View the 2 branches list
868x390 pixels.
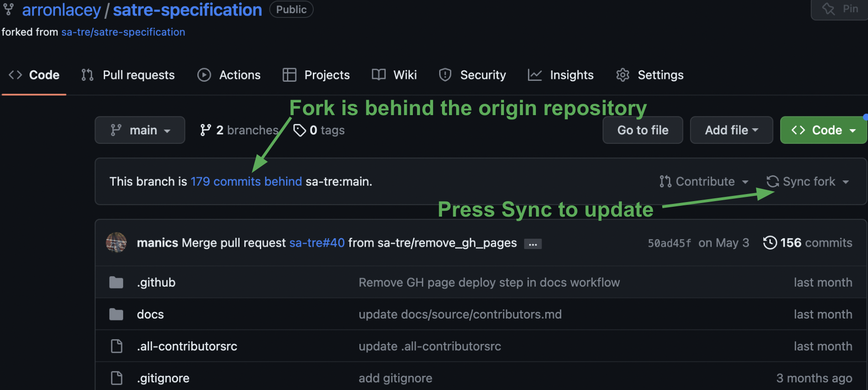(239, 130)
